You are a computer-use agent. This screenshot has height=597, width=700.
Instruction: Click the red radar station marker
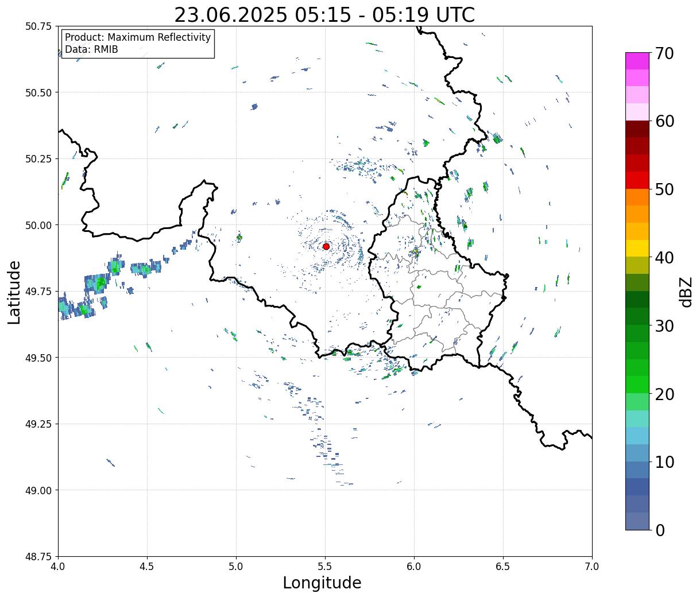click(326, 246)
